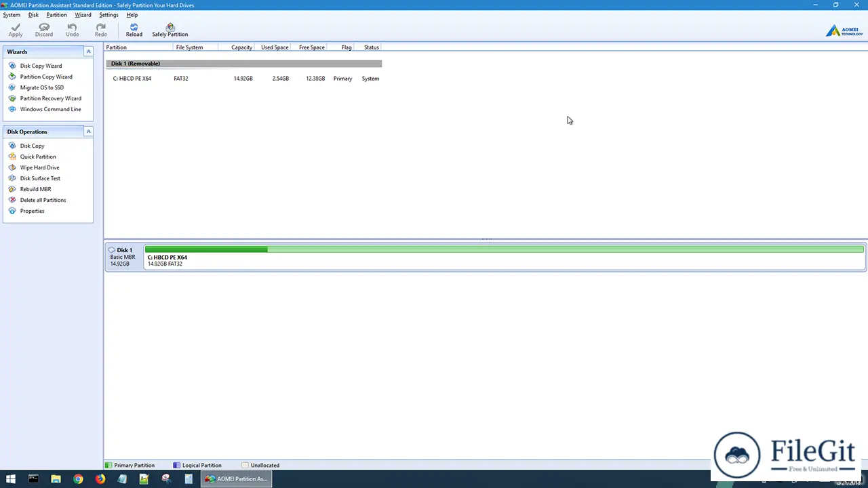
Task: Click the Rebuild MBR icon
Action: point(12,189)
